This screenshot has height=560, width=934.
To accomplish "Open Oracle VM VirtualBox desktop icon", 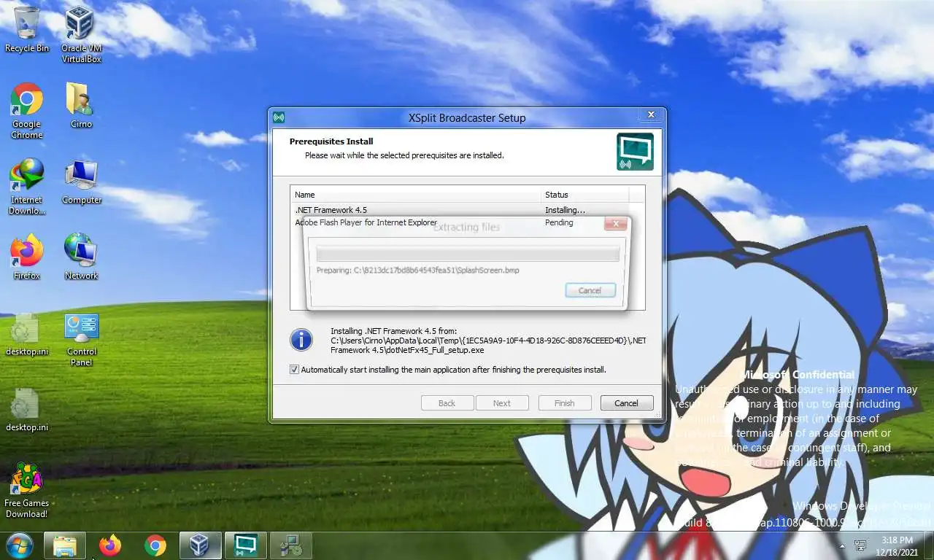I will (x=81, y=34).
